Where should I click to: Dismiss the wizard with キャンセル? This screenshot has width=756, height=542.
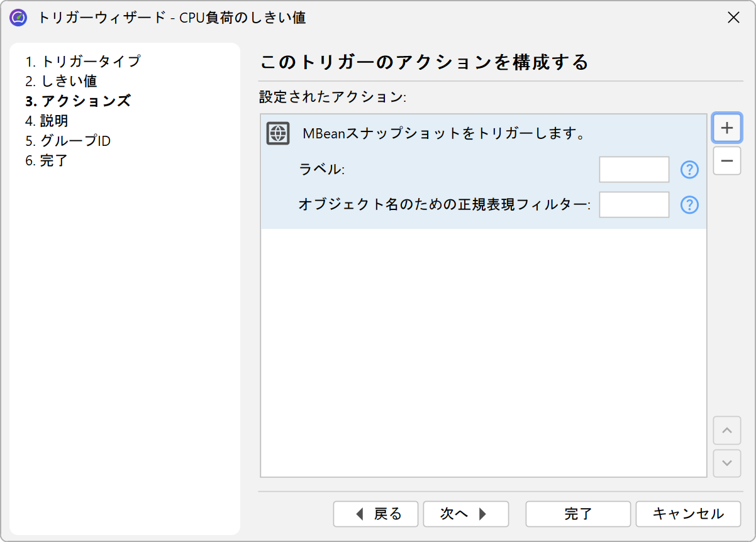tap(688, 514)
